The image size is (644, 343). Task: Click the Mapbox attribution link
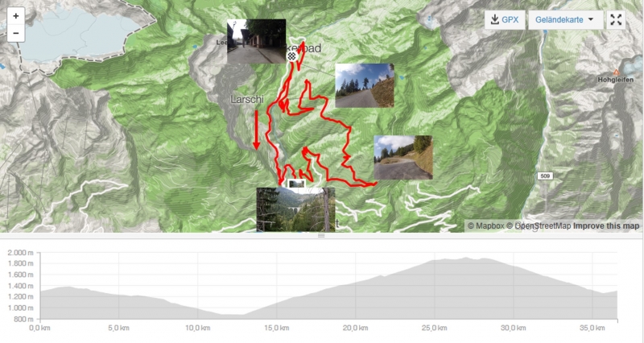point(486,226)
